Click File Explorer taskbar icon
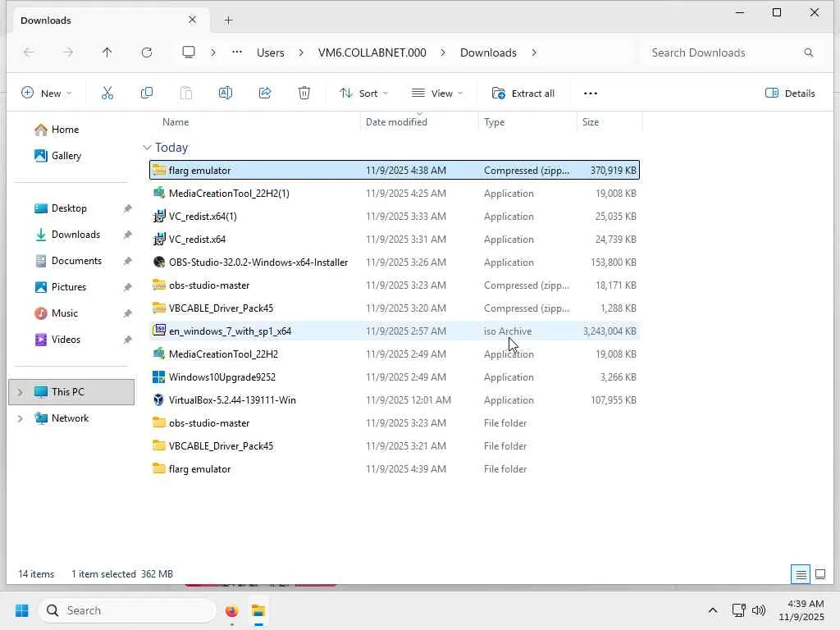Image resolution: width=840 pixels, height=630 pixels. tap(258, 610)
